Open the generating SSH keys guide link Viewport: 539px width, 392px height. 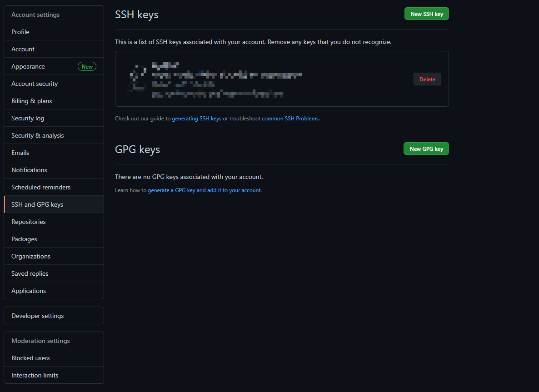(x=196, y=119)
